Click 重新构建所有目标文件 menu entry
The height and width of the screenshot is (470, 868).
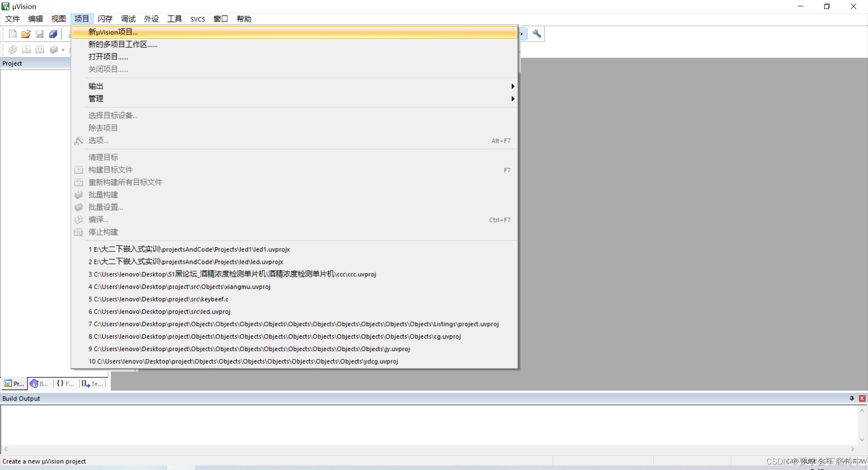click(x=294, y=182)
